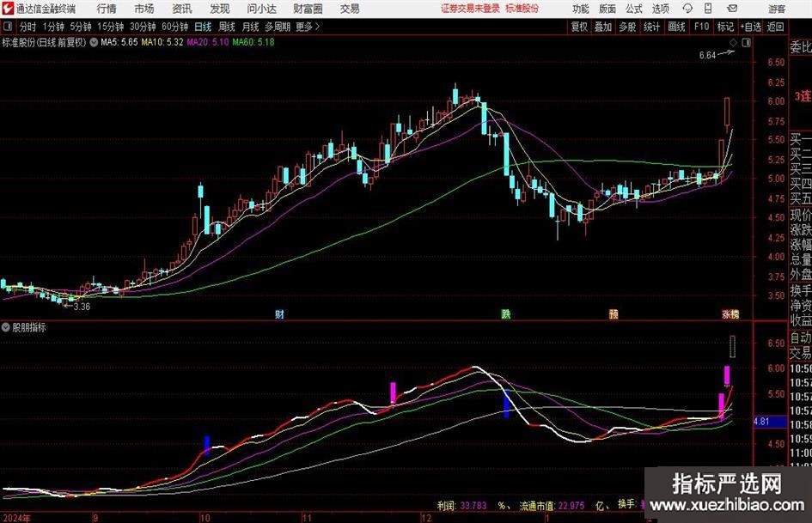
Task: Click the green 跌 marker below the chart
Action: point(506,313)
